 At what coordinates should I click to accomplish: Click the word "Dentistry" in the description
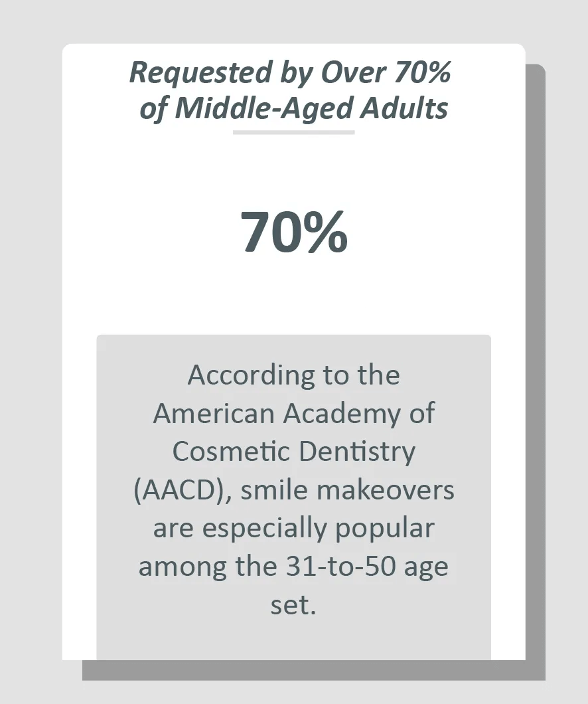pos(357,452)
